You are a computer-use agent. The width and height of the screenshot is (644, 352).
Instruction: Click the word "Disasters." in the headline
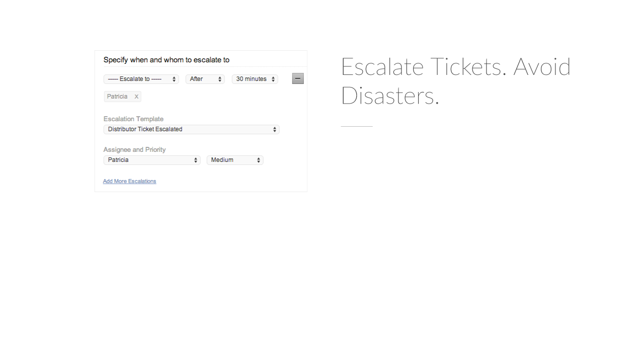(390, 95)
